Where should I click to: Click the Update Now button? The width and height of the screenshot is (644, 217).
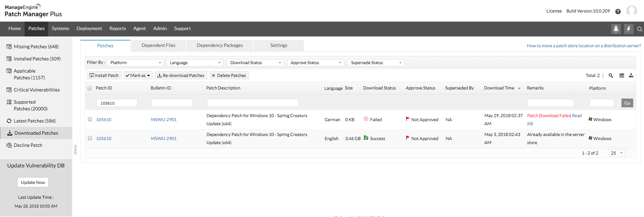coord(33,182)
